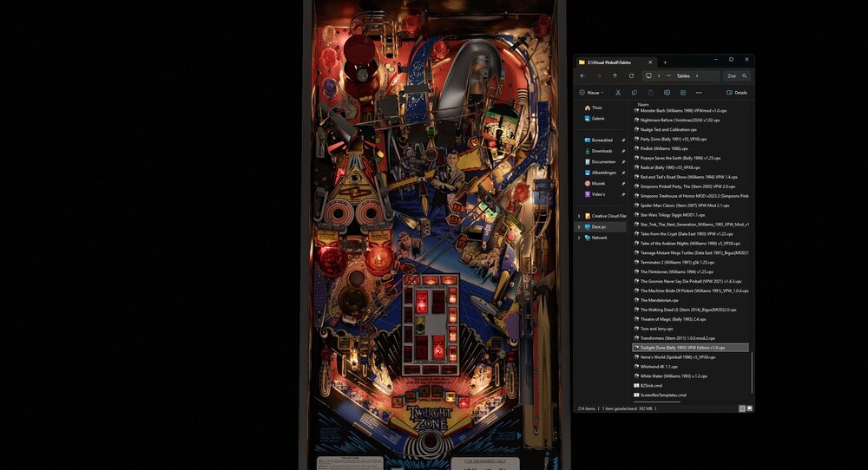The image size is (868, 470).
Task: Sort by the Naam column header
Action: [x=643, y=104]
